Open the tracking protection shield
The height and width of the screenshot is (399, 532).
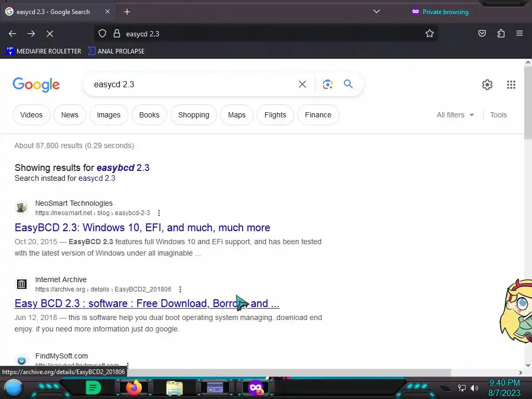tap(102, 34)
